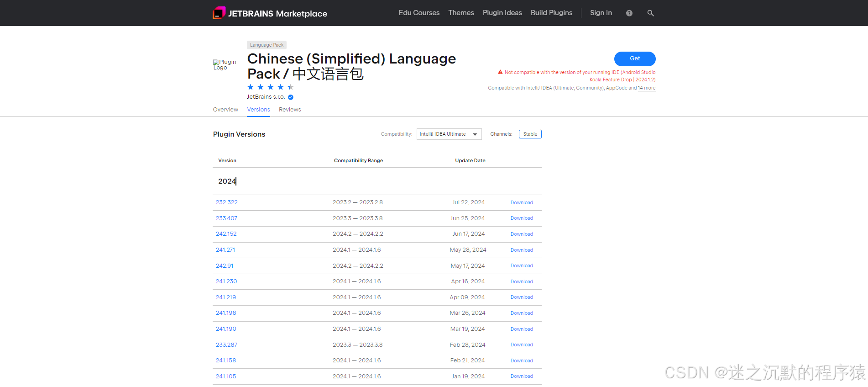This screenshot has height=387, width=868.
Task: Download version 232.322
Action: [522, 203]
